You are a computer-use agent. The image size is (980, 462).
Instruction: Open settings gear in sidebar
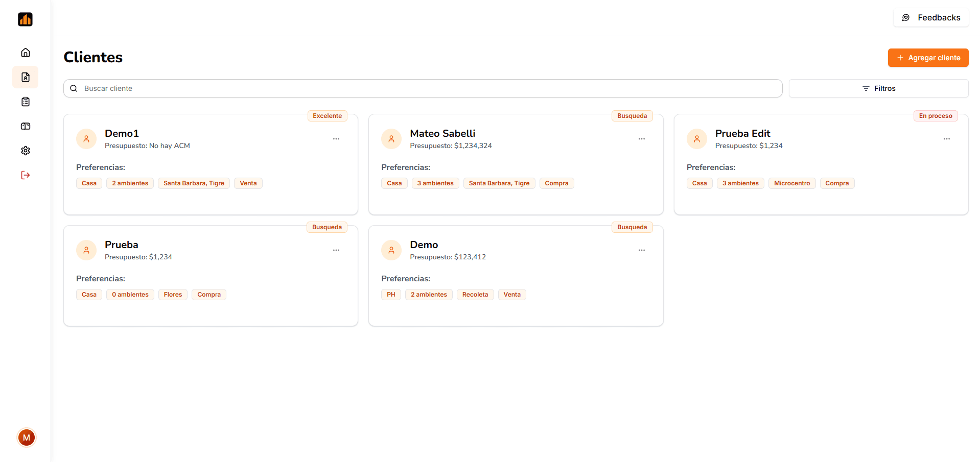tap(26, 151)
